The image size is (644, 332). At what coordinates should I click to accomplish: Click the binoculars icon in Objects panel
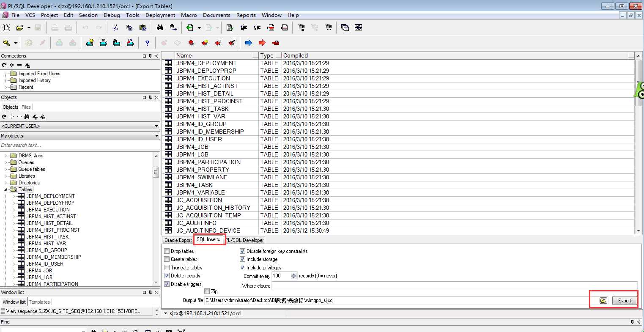[27, 117]
